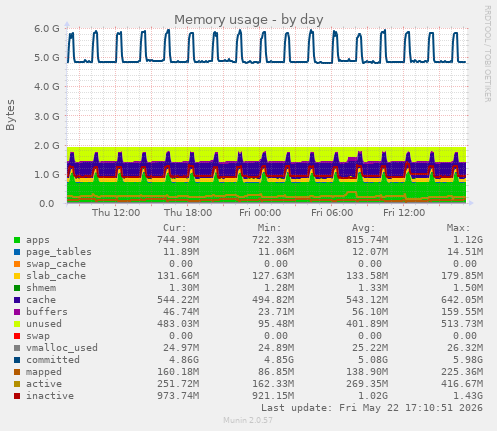The image size is (497, 431).
Task: Click inactive current value 973.74M
Action: click(x=178, y=396)
